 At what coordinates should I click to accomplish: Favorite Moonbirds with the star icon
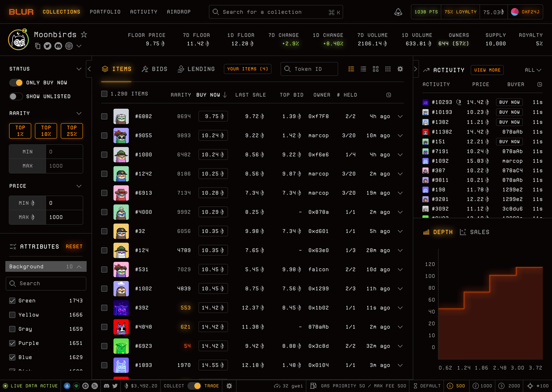click(x=84, y=34)
